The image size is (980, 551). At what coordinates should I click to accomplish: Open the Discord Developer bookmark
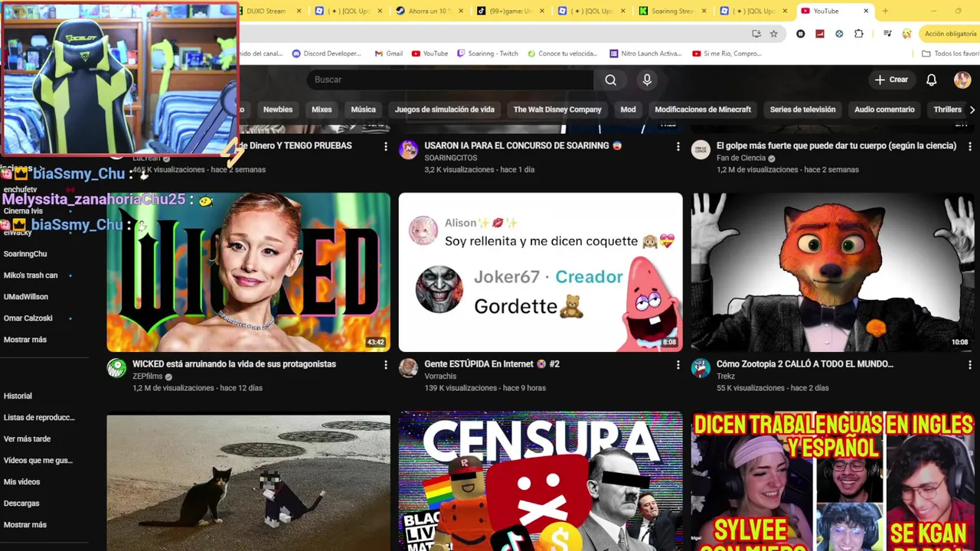(327, 54)
